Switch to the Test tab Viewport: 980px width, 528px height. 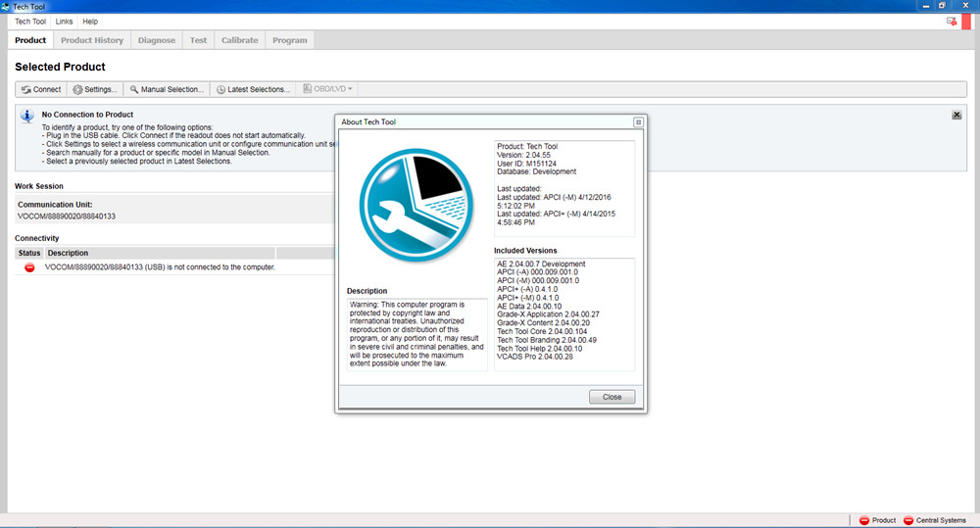click(x=198, y=40)
